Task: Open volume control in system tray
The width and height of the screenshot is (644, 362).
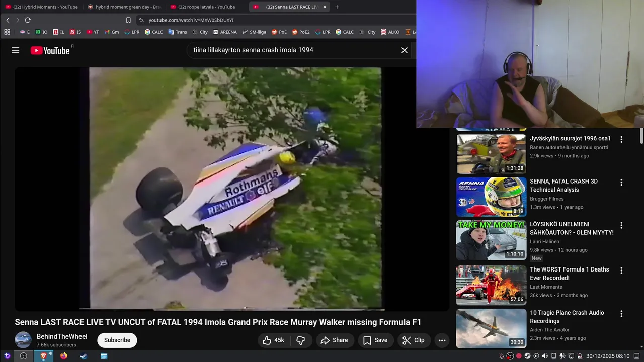Action: click(545, 356)
